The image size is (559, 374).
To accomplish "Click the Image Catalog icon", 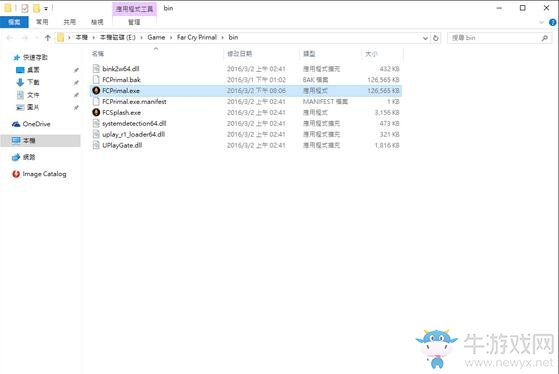I will coord(16,174).
